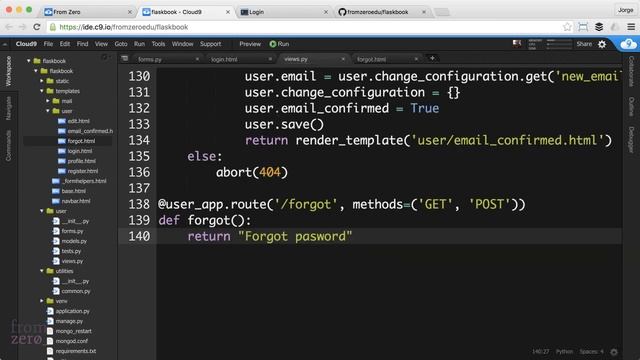
Task: Expand the mail folder
Action: (x=48, y=101)
